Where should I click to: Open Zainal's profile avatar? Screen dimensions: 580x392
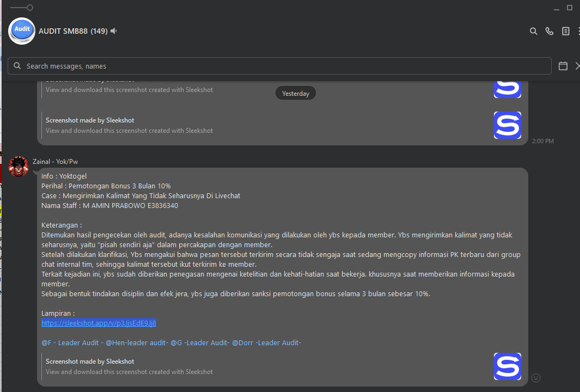coord(19,167)
